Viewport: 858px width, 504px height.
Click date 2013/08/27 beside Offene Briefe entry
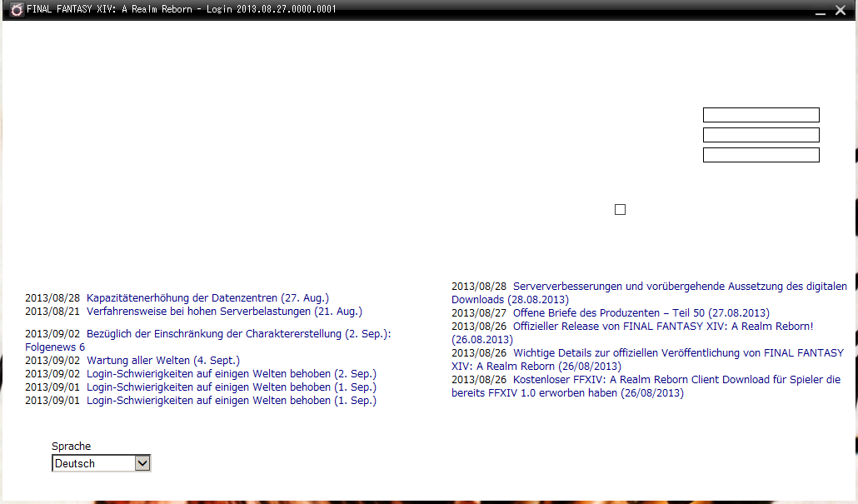click(x=479, y=313)
